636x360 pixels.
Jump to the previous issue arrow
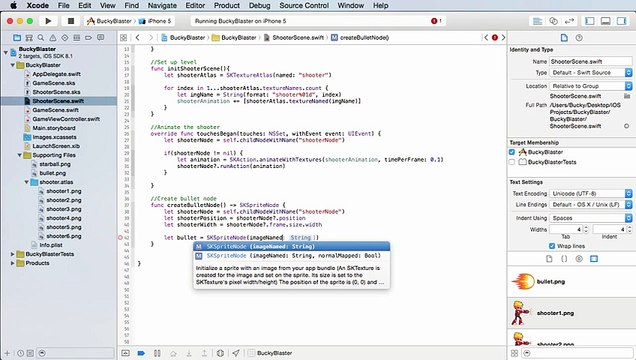(x=486, y=38)
